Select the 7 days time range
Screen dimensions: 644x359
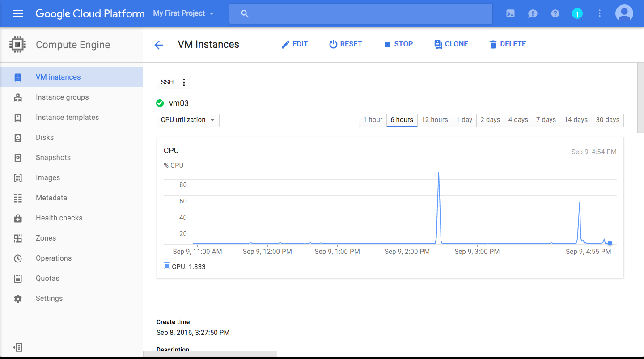click(x=546, y=120)
